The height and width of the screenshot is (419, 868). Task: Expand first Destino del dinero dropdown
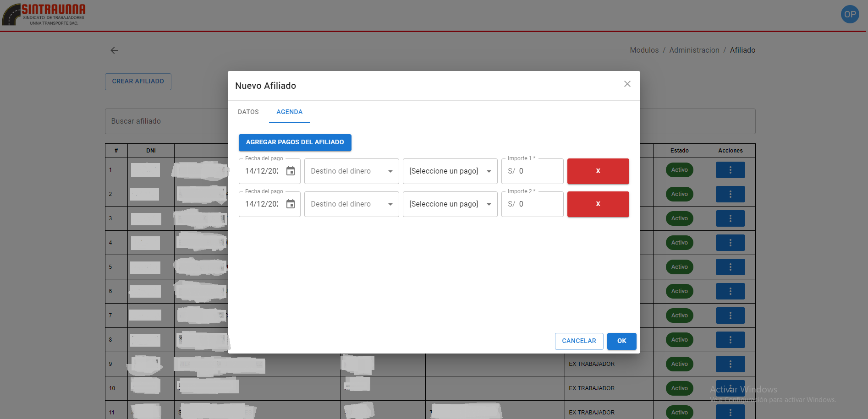tap(352, 171)
